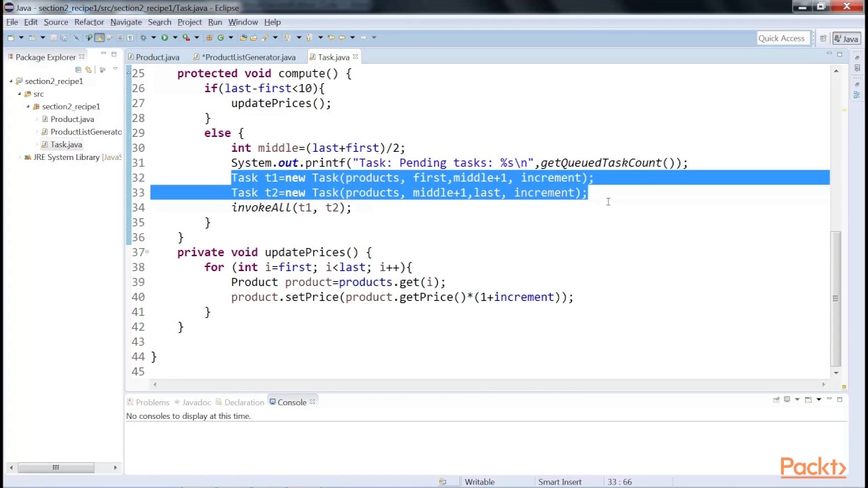Close the Package Explorer view
Viewport: 868px width, 488px height.
point(81,57)
